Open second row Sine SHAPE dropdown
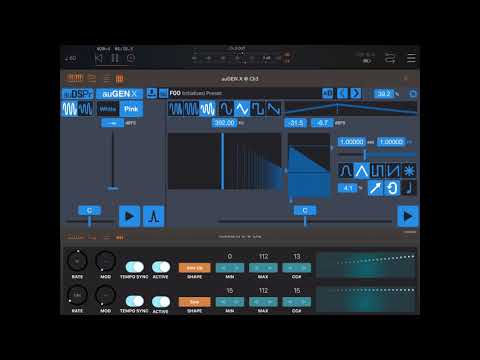Screen dimensions: 480x360 [x=195, y=302]
